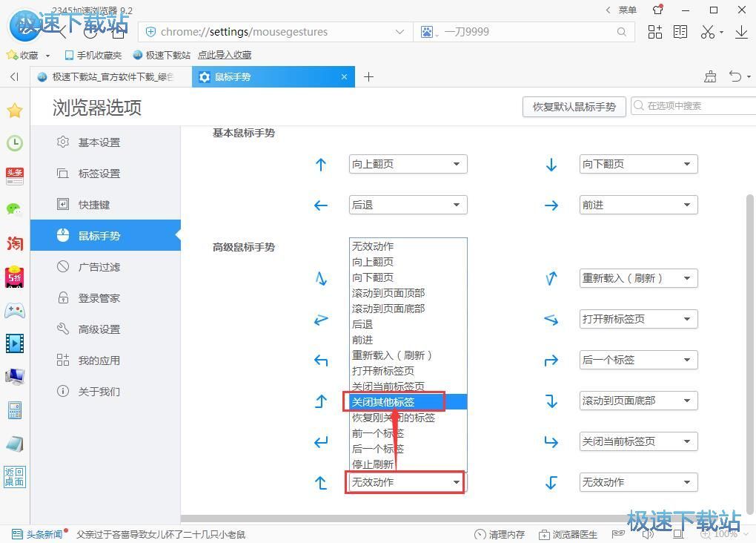Click the clear traces broom icon
Viewport: 756px width, 543px height.
(x=710, y=76)
